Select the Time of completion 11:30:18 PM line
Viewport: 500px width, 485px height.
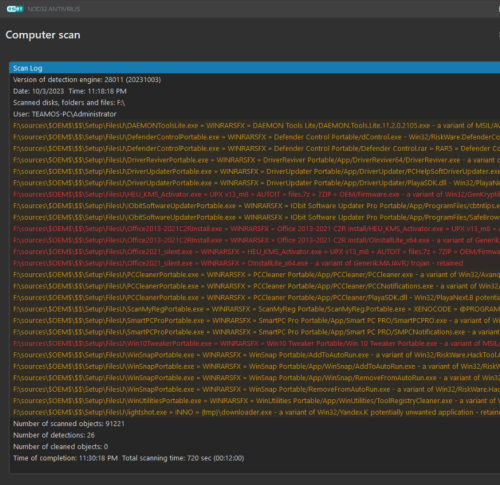pyautogui.click(x=255, y=458)
